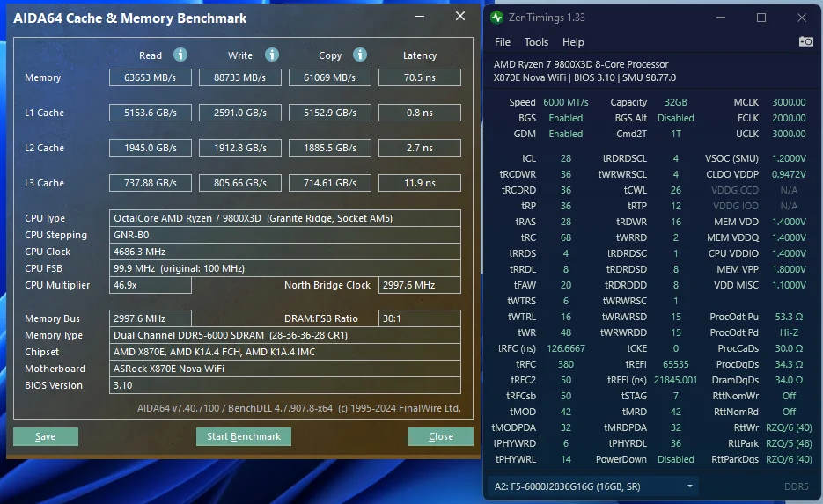This screenshot has height=504, width=823.
Task: Click the info icon next to Write
Action: pyautogui.click(x=271, y=55)
